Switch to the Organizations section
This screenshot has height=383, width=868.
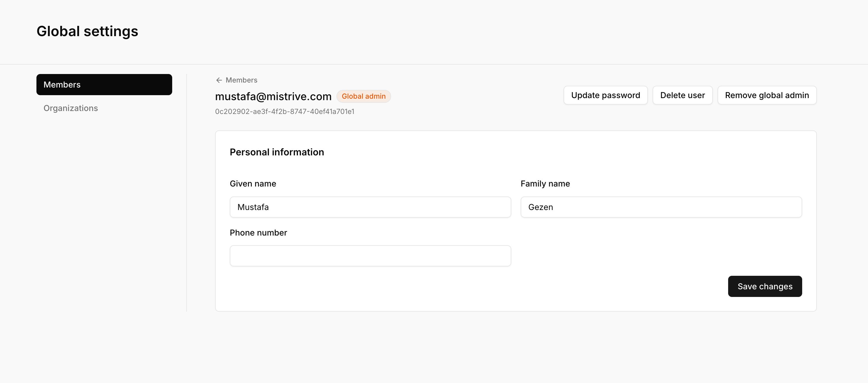(71, 108)
